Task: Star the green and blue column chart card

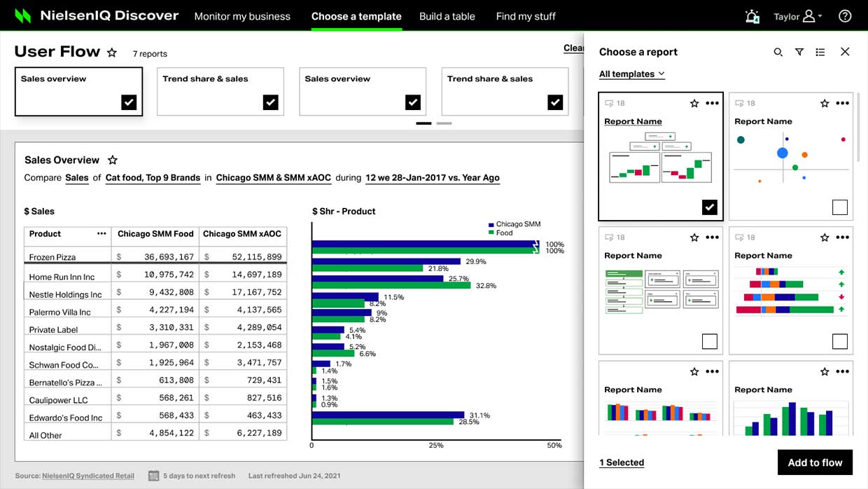Action: (825, 371)
